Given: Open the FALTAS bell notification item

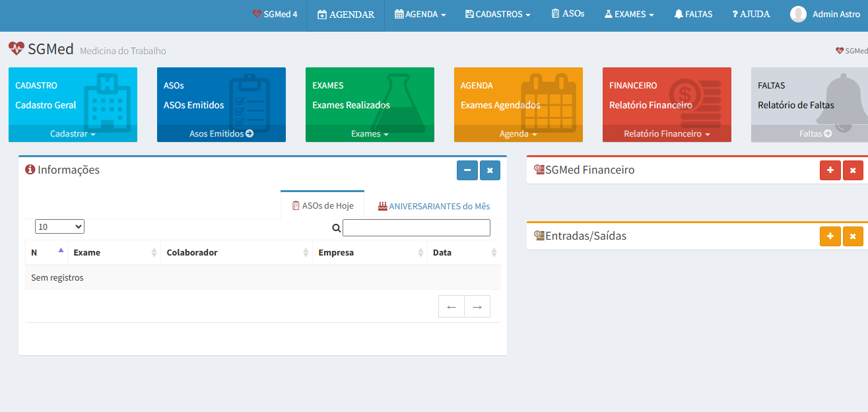Looking at the screenshot, I should coord(693,14).
